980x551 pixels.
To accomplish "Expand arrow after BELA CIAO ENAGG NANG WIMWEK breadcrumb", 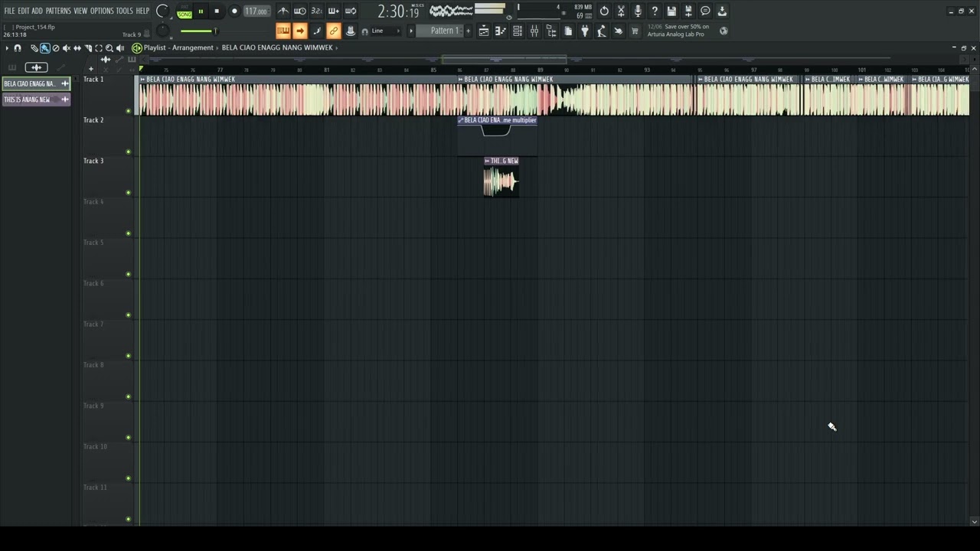I will pyautogui.click(x=337, y=47).
